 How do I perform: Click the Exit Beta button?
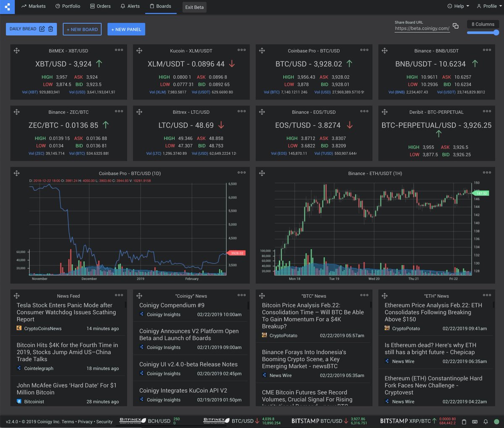pyautogui.click(x=194, y=7)
